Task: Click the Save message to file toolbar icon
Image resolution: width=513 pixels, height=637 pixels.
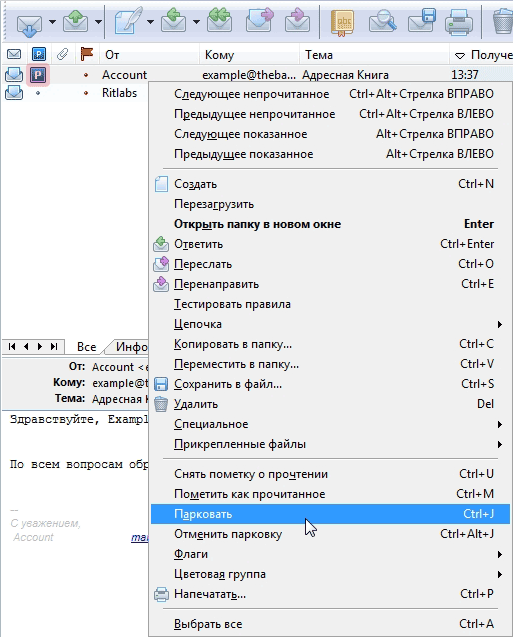Action: tap(422, 21)
